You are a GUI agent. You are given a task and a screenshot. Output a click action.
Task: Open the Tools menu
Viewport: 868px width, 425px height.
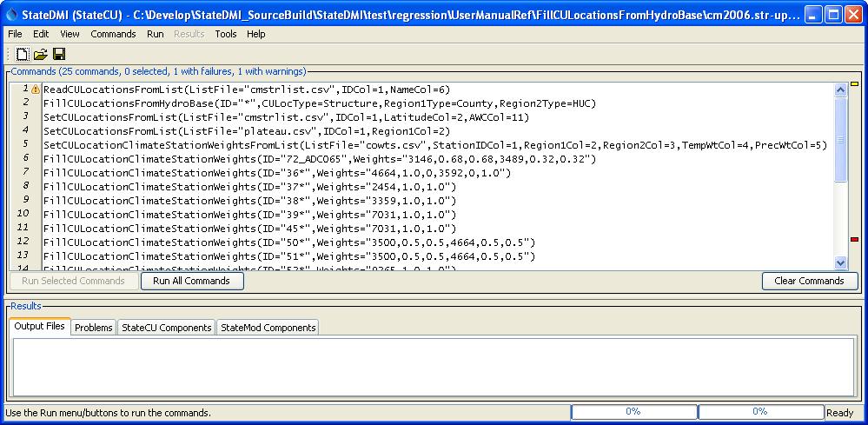(x=226, y=34)
